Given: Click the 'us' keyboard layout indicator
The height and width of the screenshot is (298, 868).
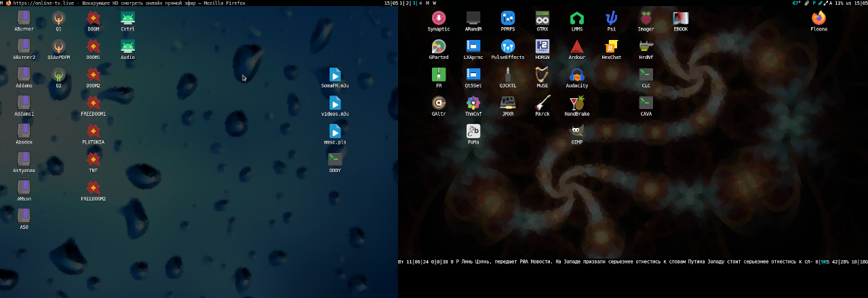Looking at the screenshot, I should (x=848, y=3).
